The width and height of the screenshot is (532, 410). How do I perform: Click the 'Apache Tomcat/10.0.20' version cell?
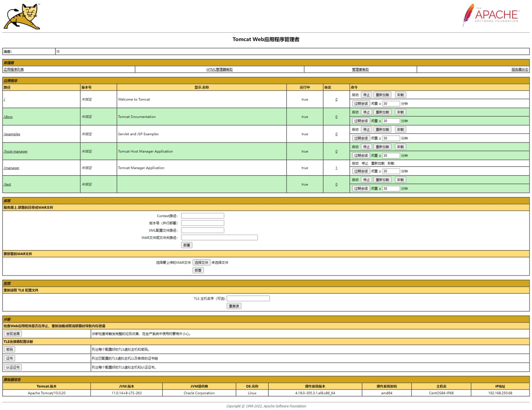[47, 393]
